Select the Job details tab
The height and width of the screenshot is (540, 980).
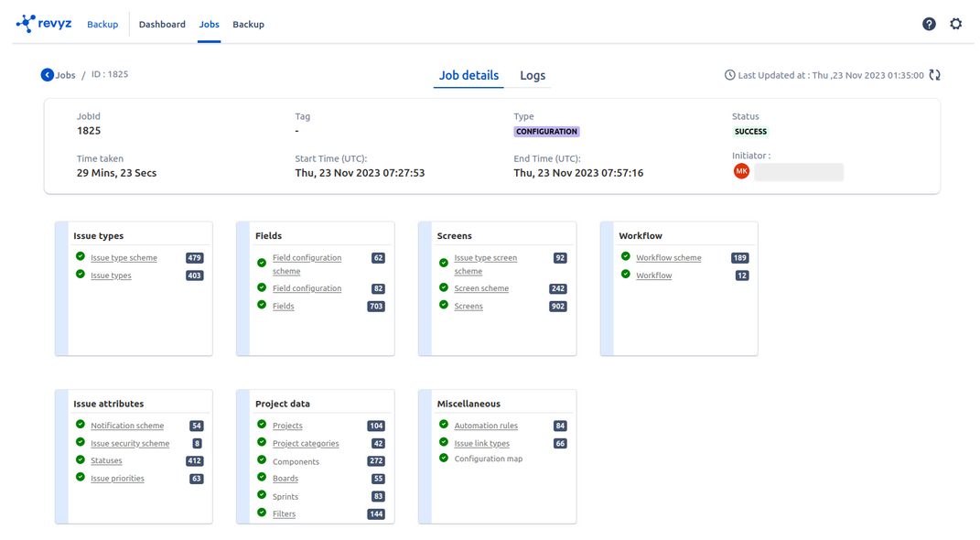pyautogui.click(x=468, y=75)
